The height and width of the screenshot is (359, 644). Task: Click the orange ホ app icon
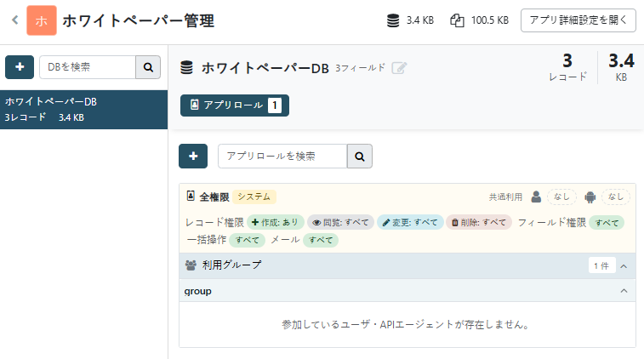[42, 20]
